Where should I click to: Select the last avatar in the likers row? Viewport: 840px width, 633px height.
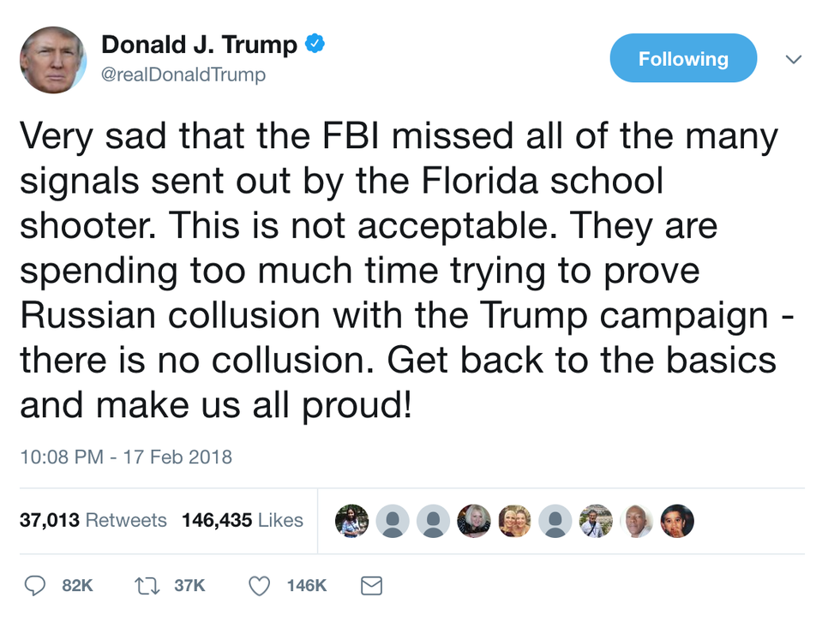click(676, 520)
